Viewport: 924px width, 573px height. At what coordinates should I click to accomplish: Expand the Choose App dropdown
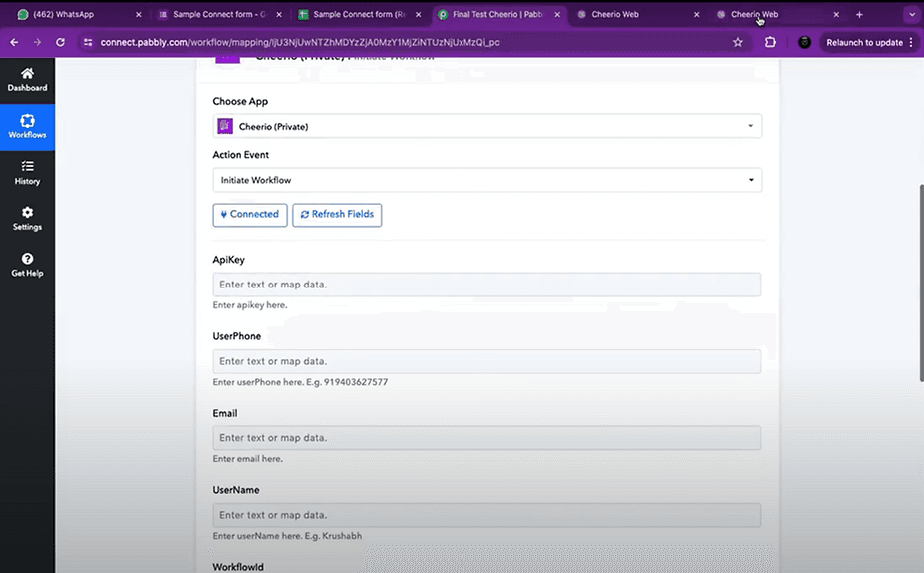[486, 126]
